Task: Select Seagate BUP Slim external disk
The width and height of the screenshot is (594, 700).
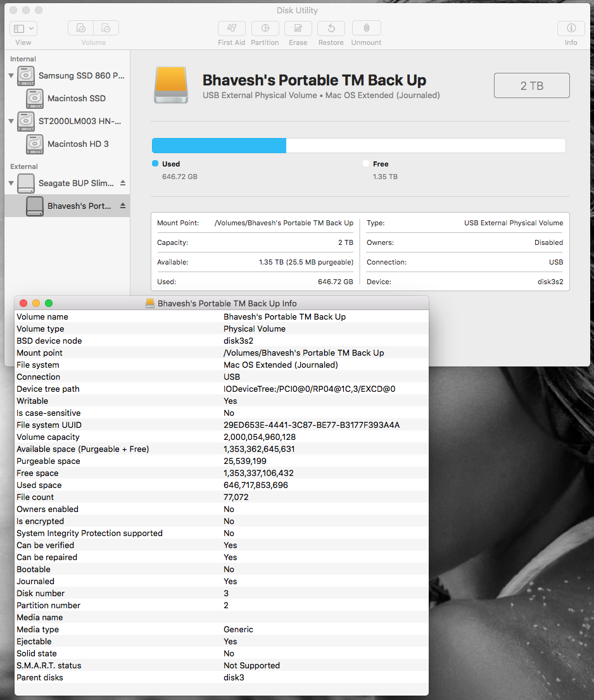Action: coord(67,183)
